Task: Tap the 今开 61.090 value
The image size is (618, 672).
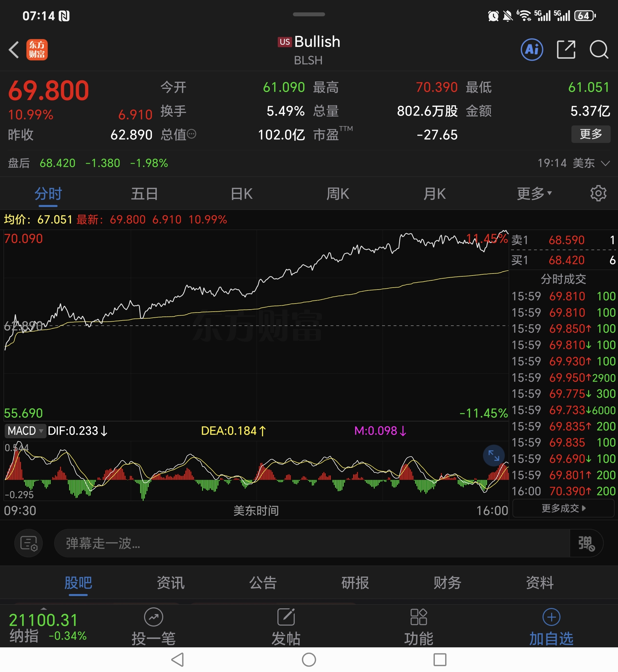Action: pyautogui.click(x=283, y=87)
